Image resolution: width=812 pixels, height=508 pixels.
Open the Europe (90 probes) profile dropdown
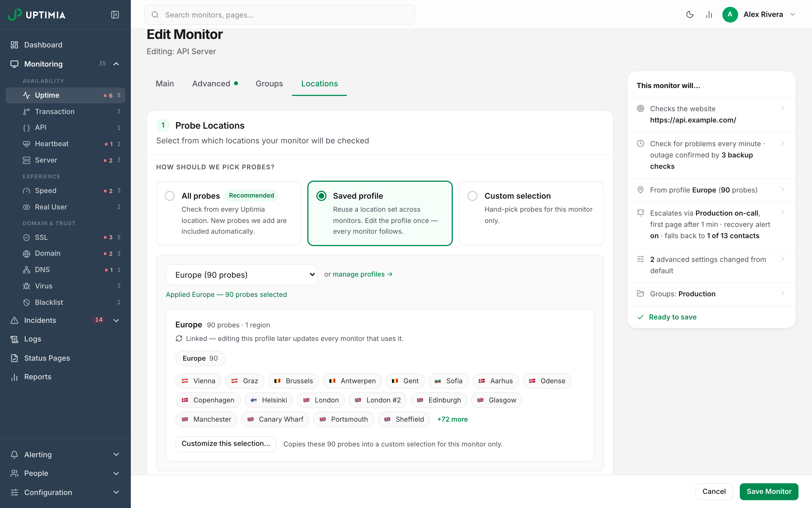click(242, 275)
